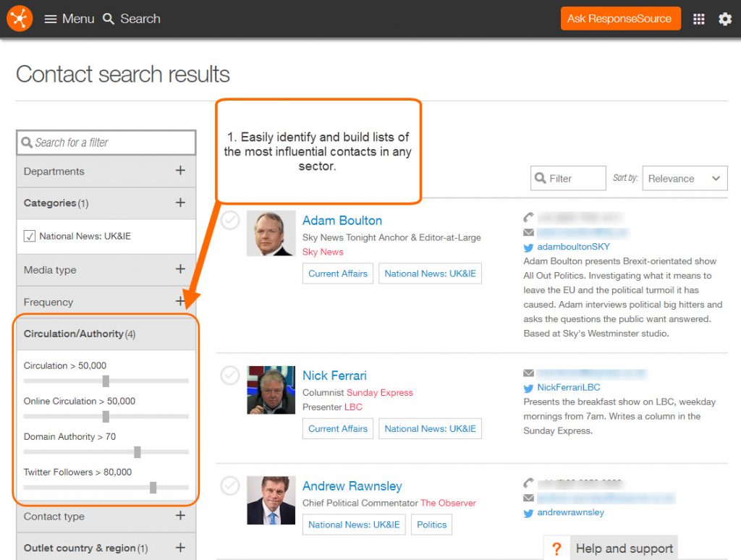Open the apps grid icon
Image resolution: width=741 pixels, height=560 pixels.
click(x=698, y=19)
